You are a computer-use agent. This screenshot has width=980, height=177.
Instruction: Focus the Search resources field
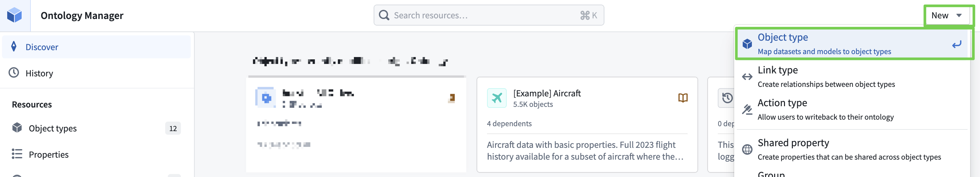point(483,15)
